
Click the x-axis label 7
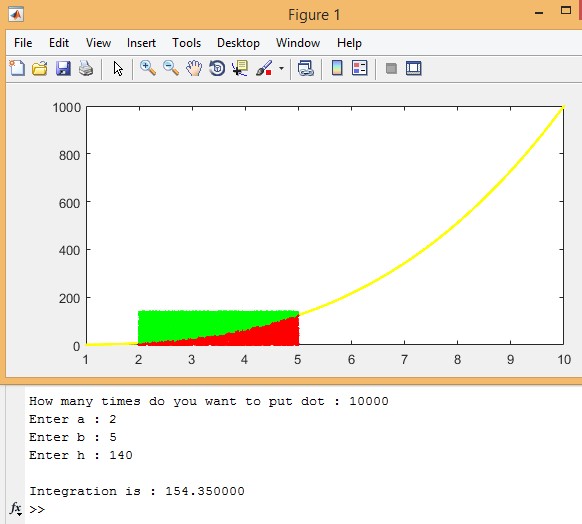(x=404, y=359)
